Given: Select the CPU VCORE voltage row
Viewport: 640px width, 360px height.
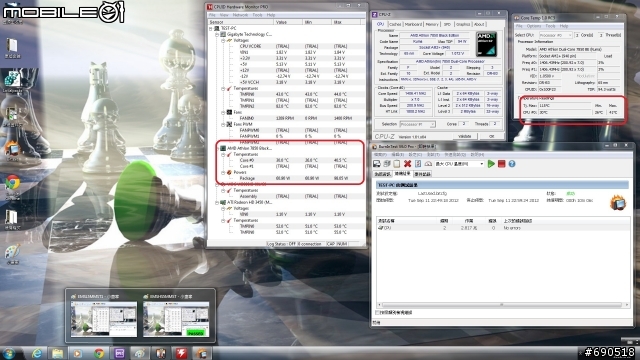Looking at the screenshot, I should 287,47.
